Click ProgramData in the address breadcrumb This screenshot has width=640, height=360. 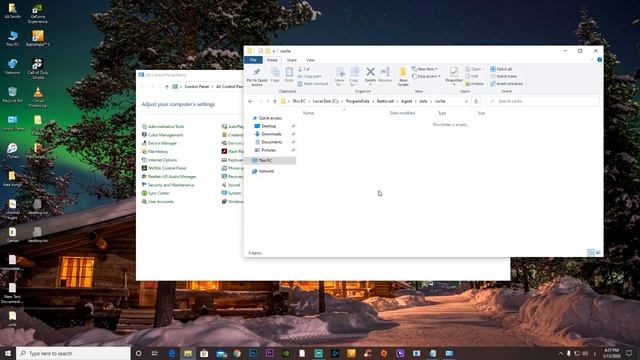pyautogui.click(x=357, y=101)
